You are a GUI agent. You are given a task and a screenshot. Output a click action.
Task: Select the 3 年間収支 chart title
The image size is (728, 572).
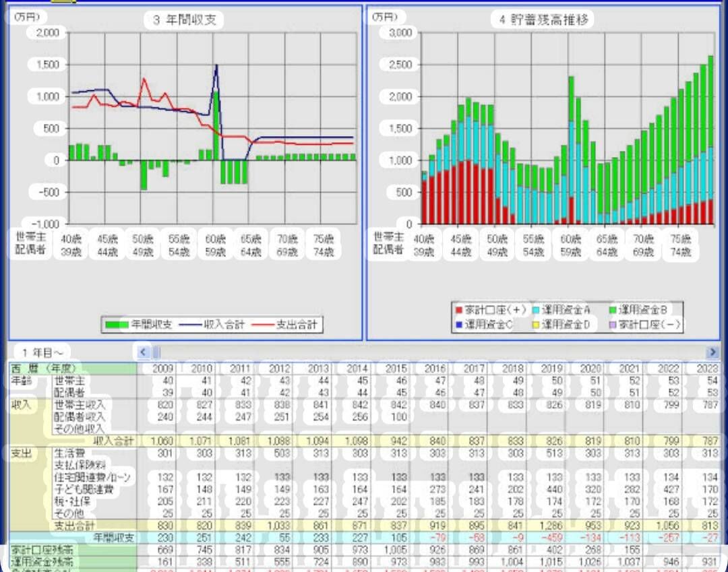184,20
